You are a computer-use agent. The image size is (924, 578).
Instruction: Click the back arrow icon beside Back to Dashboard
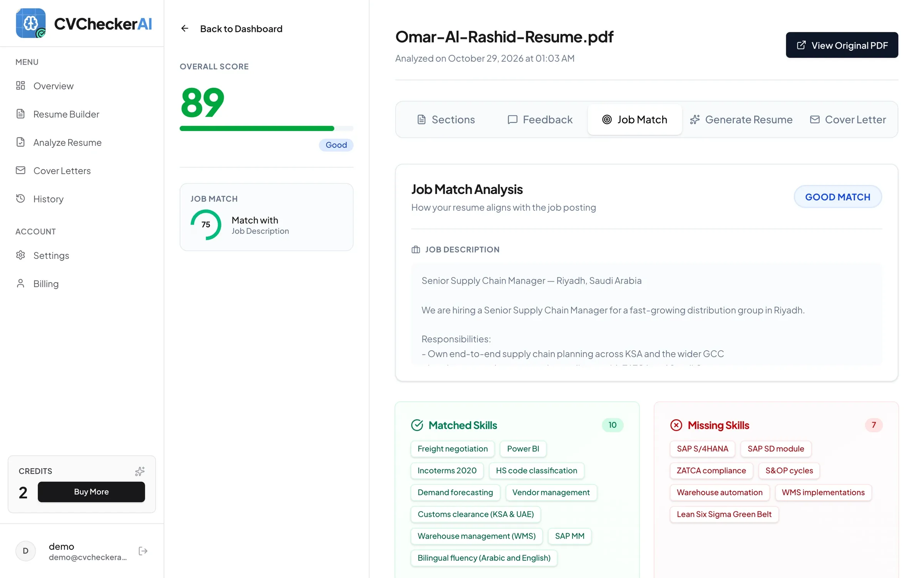[x=185, y=29]
